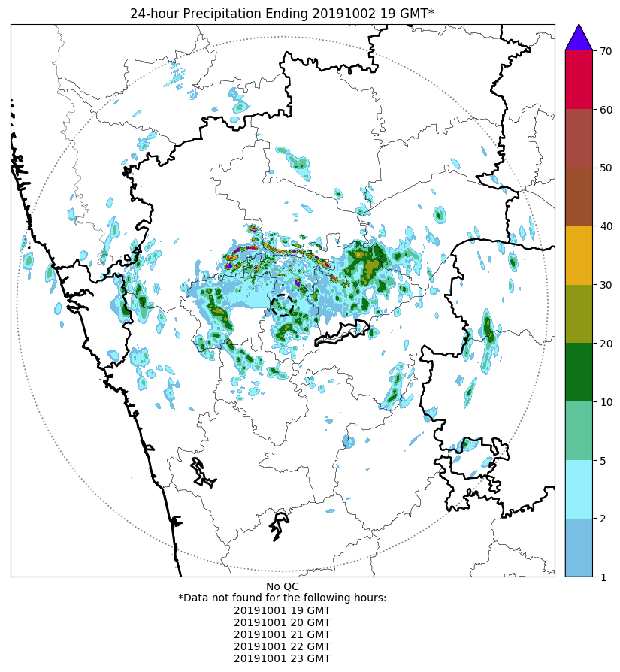
Task: Click the 'No QC' label below the map
Action: [282, 586]
